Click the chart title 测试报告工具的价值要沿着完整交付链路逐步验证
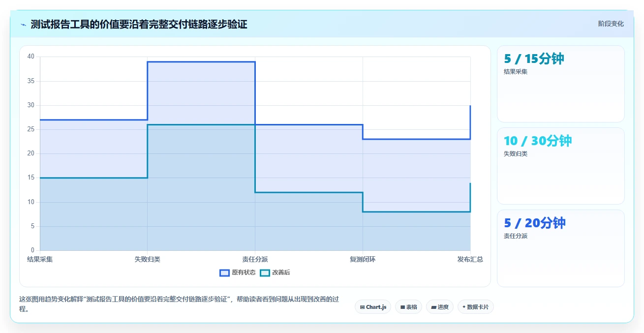The image size is (644, 333). click(x=139, y=24)
